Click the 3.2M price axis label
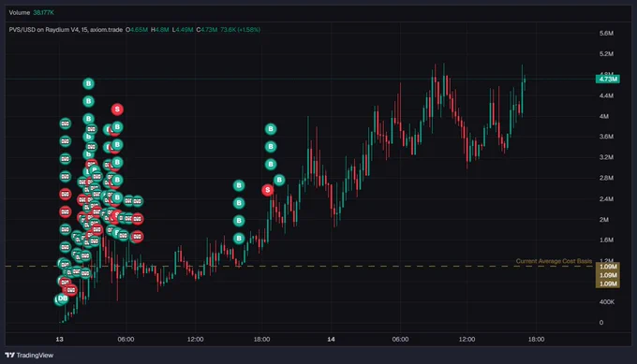The image size is (637, 364). coord(606,157)
